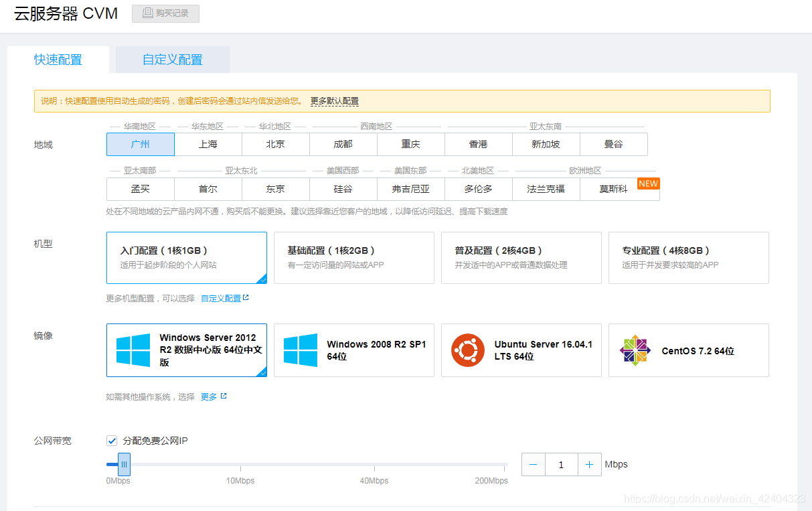Click external link icon beside 自定义配置
This screenshot has height=511, width=812.
246,297
